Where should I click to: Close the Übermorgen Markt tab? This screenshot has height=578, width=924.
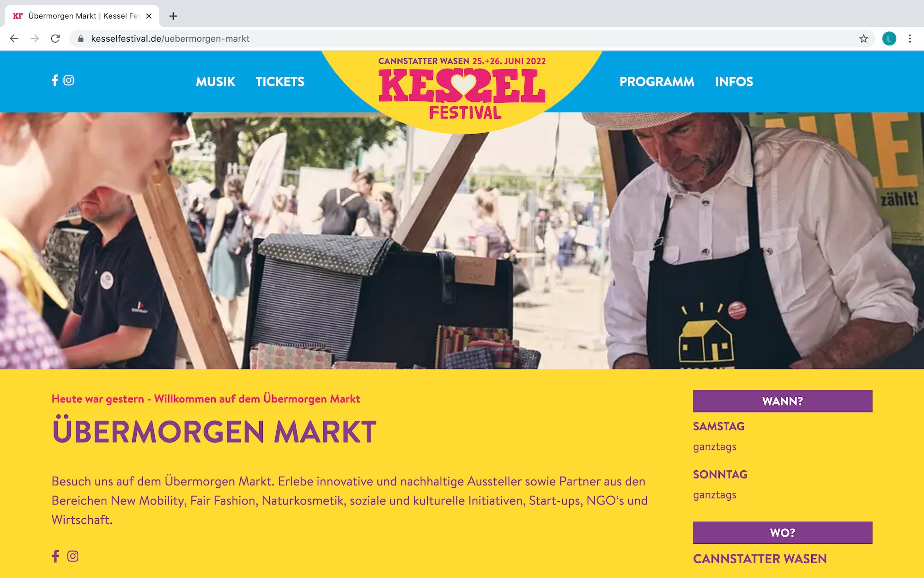149,16
